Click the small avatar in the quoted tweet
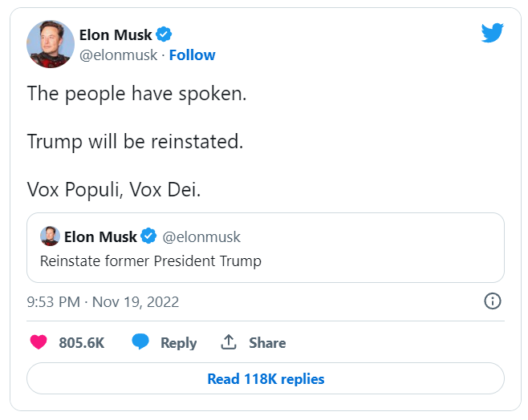Viewport: 528px width, 420px height. [50, 236]
